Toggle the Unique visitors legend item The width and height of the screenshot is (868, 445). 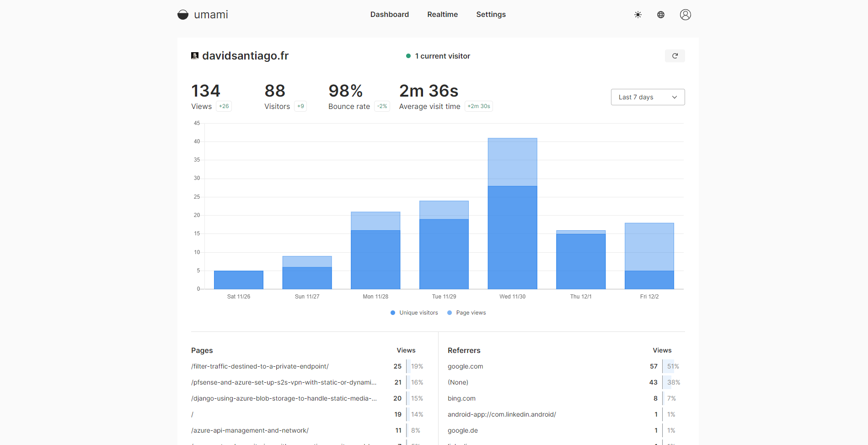point(414,313)
